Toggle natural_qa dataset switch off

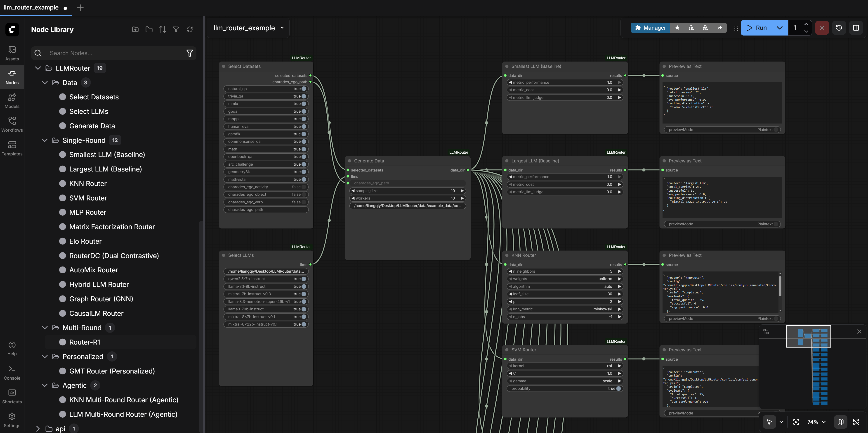(x=304, y=89)
